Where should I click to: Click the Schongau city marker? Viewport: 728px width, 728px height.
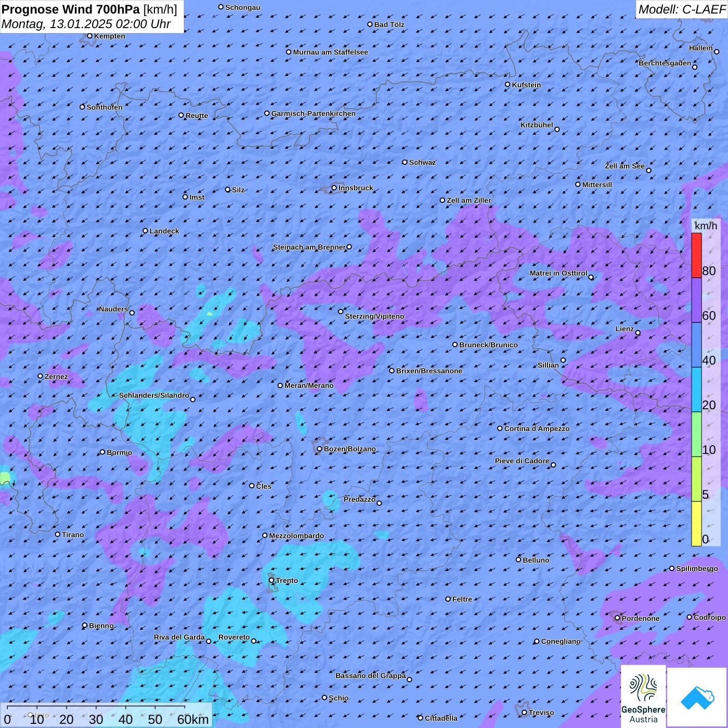tap(221, 7)
